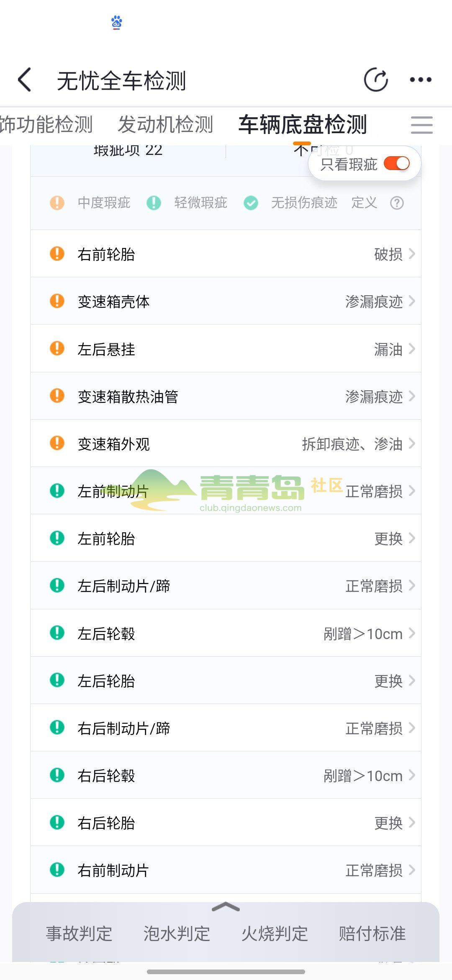The image size is (452, 980).
Task: Tap the Baidu paw icon at top
Action: [x=117, y=22]
